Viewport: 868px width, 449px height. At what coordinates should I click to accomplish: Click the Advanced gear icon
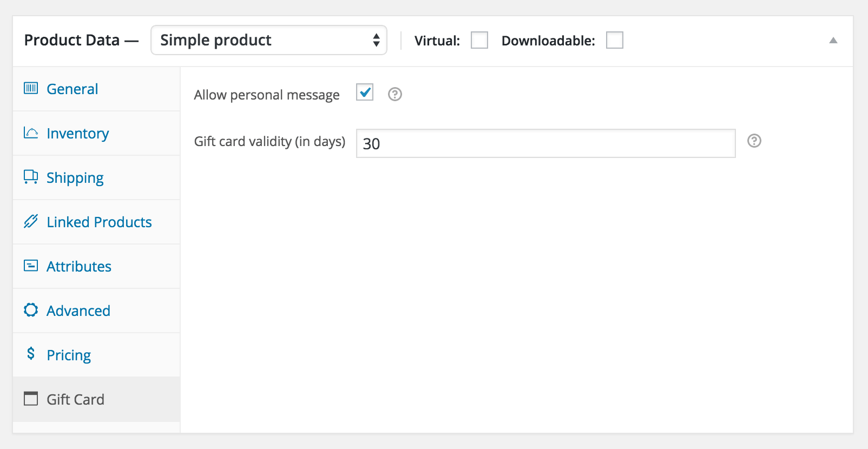pos(31,310)
